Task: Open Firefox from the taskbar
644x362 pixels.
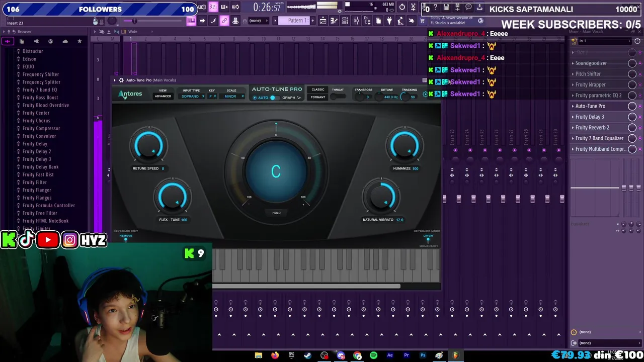Action: pyautogui.click(x=275, y=355)
